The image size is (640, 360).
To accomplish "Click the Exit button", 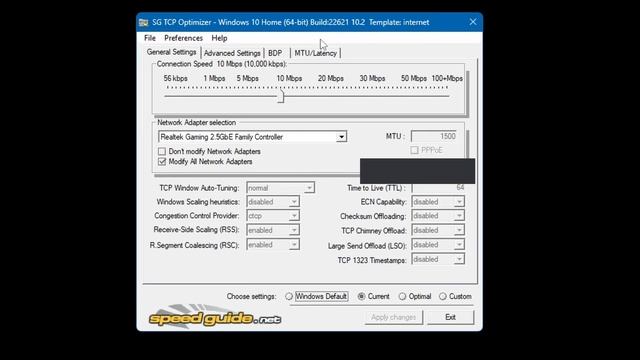I will pos(451,317).
